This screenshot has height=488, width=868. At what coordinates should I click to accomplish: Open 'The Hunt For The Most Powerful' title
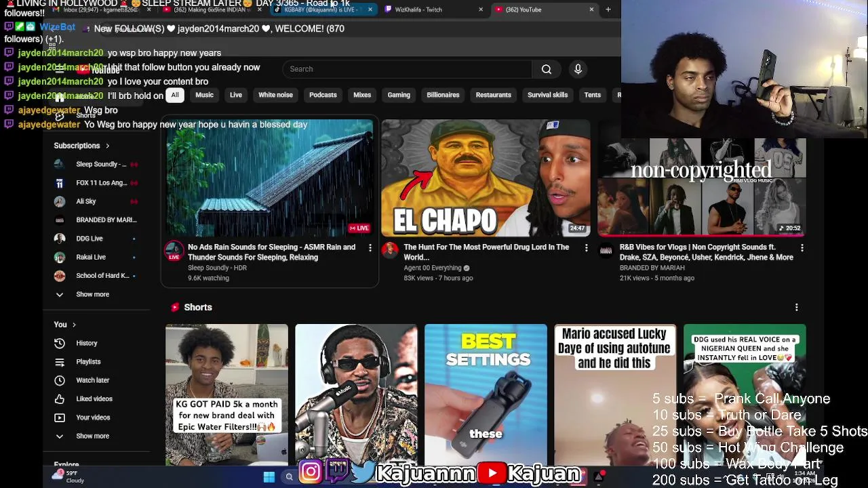point(486,252)
